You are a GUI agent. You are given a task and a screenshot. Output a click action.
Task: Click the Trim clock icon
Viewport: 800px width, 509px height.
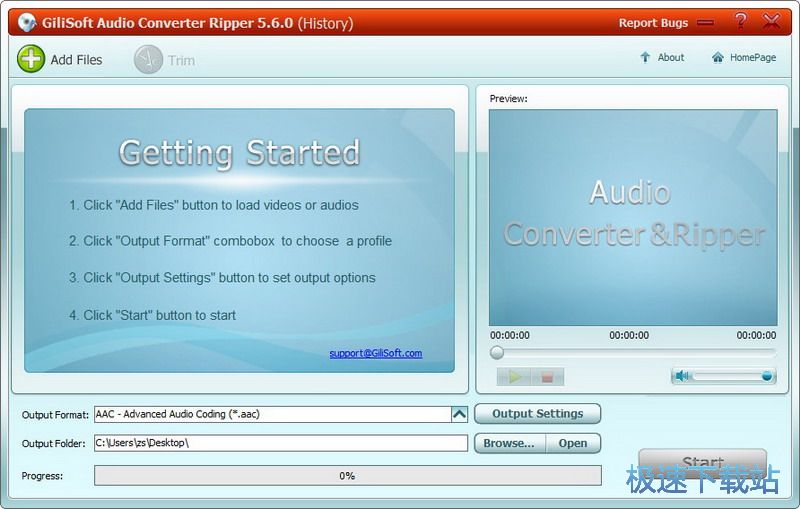tap(148, 60)
